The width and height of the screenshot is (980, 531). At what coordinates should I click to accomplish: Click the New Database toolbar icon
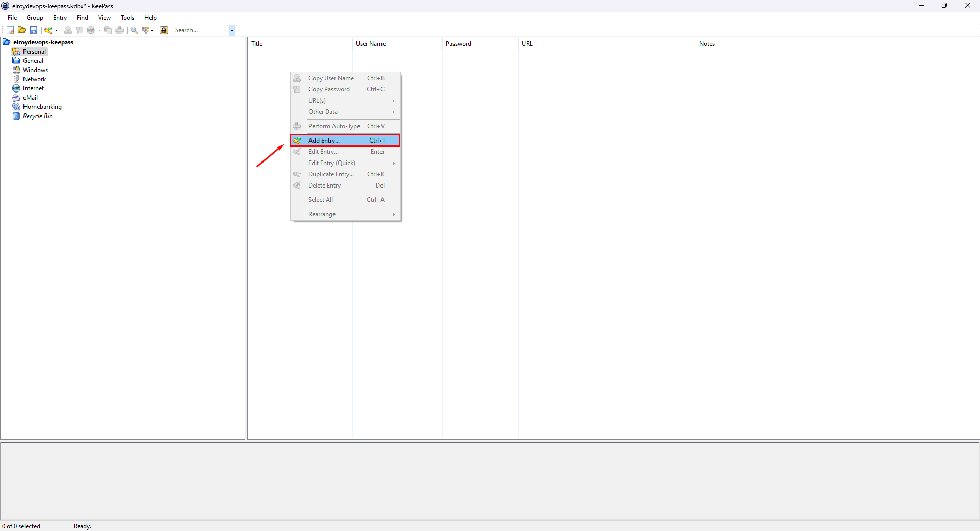10,30
